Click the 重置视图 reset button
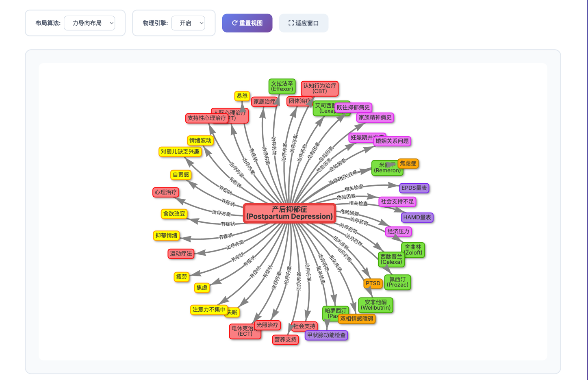The width and height of the screenshot is (588, 380). [247, 23]
